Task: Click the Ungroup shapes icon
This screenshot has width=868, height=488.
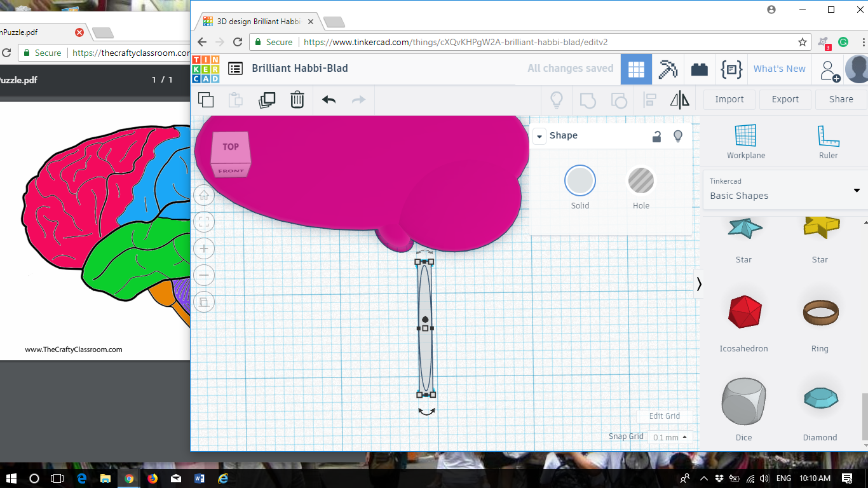Action: [x=618, y=100]
